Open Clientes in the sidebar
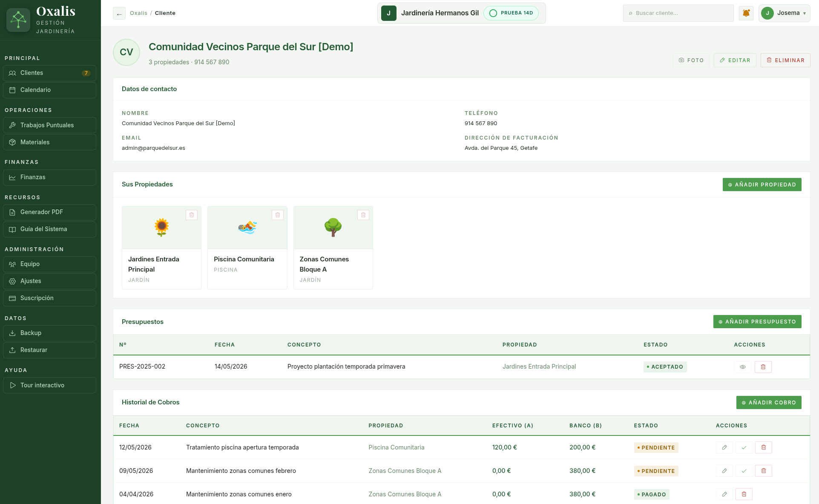This screenshot has width=819, height=504. 49,73
